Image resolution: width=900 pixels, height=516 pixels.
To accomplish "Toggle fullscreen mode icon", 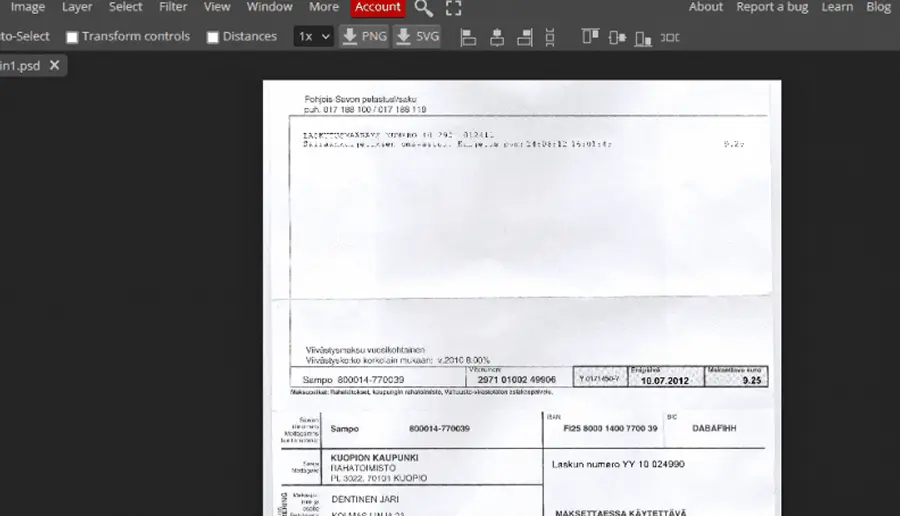I will coord(453,8).
